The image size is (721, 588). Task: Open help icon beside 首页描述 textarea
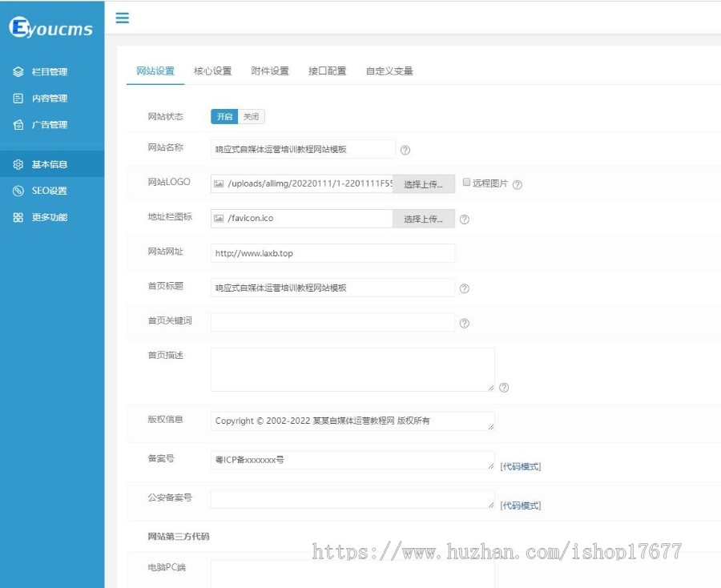[504, 388]
